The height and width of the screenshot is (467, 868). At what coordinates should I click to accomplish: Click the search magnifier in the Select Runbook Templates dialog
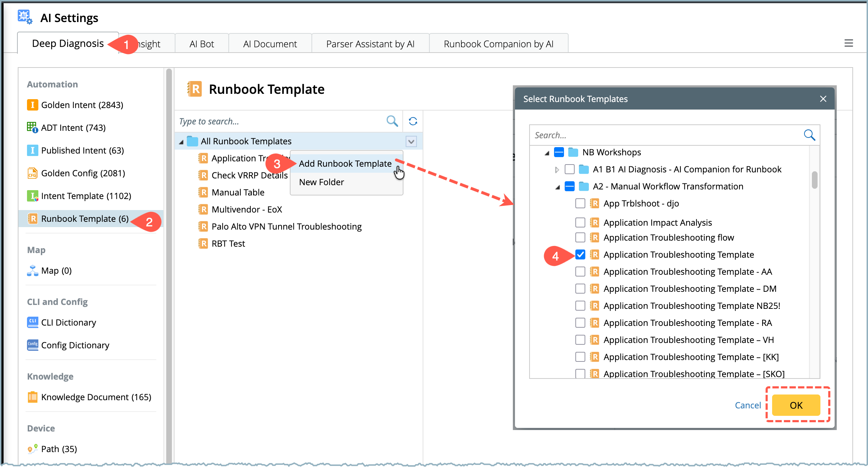(x=809, y=135)
